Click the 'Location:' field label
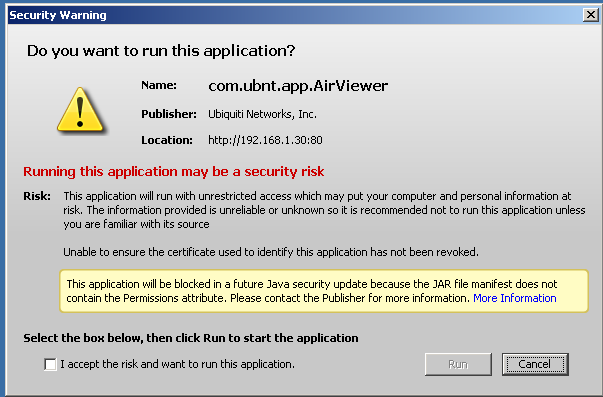Viewport: 603px width, 397px height. click(167, 140)
